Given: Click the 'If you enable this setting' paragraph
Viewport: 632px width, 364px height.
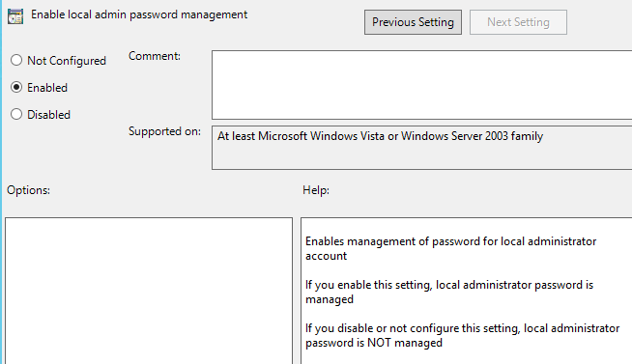Looking at the screenshot, I should coord(449,292).
